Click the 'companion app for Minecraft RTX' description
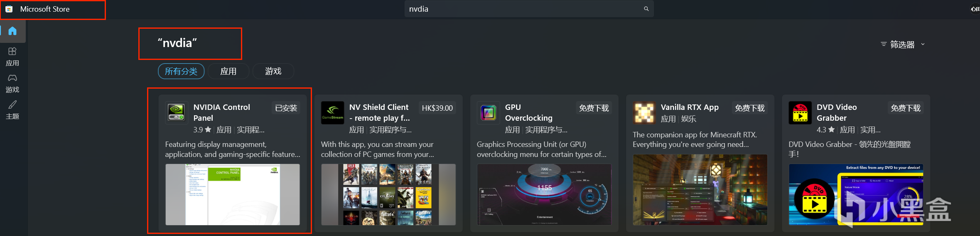 point(695,139)
